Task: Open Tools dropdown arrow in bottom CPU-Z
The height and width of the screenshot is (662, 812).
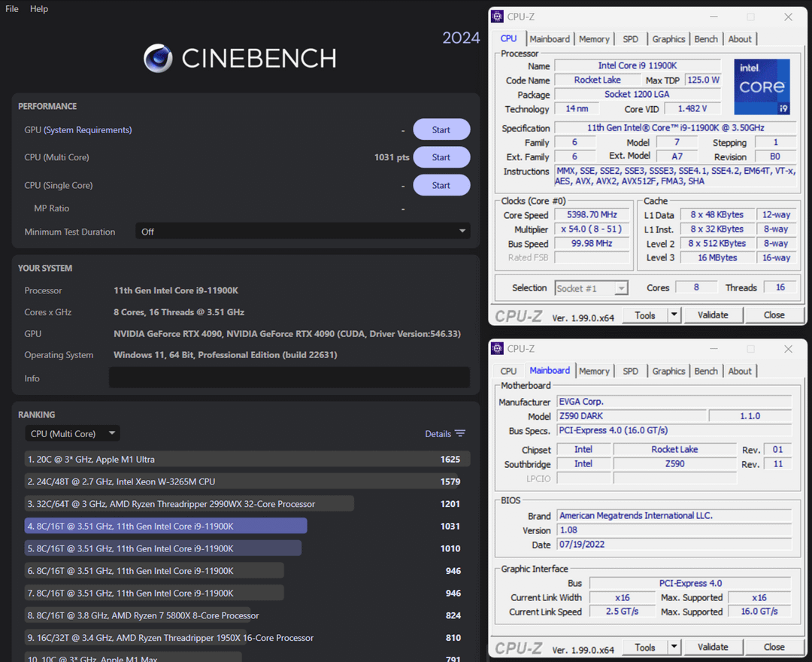Action: click(674, 648)
